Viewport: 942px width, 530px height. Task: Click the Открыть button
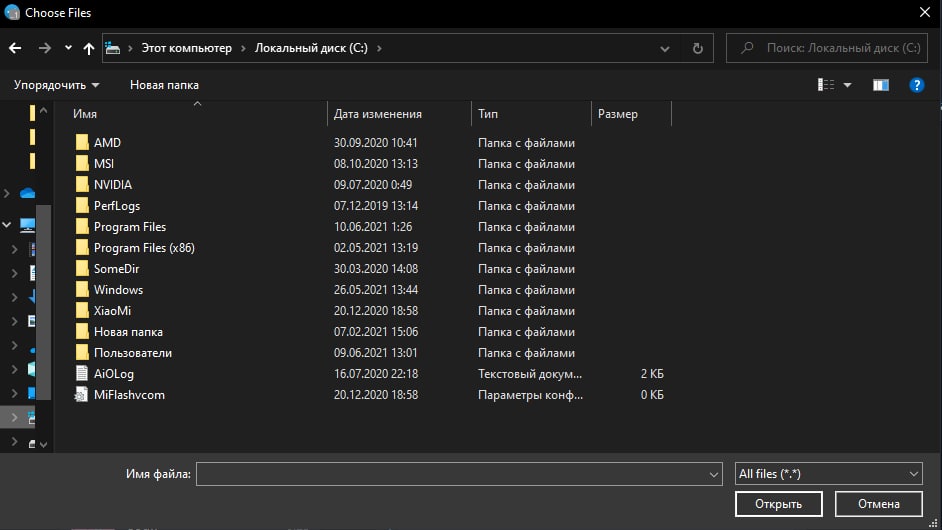[779, 504]
